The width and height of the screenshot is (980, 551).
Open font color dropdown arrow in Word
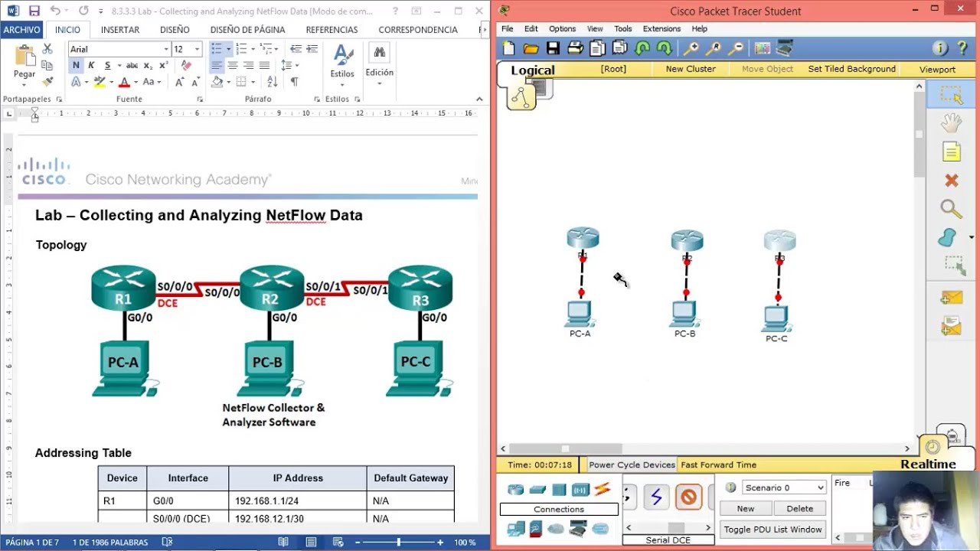click(x=136, y=82)
